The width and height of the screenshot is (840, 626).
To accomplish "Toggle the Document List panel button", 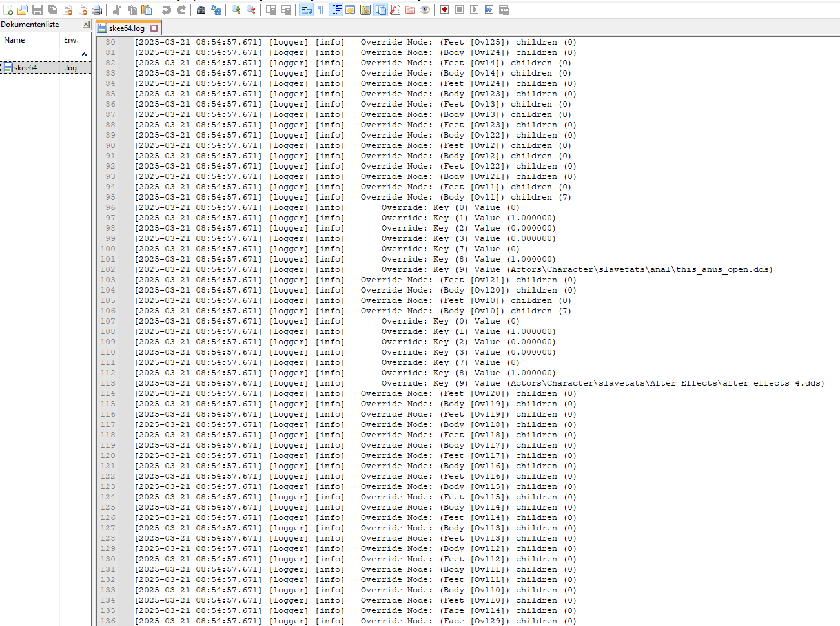I will tap(380, 10).
